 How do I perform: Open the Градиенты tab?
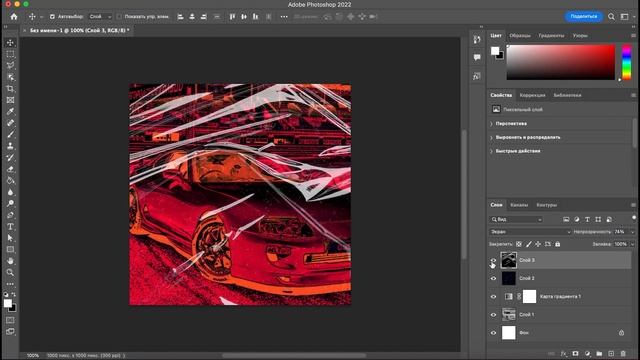tap(551, 36)
